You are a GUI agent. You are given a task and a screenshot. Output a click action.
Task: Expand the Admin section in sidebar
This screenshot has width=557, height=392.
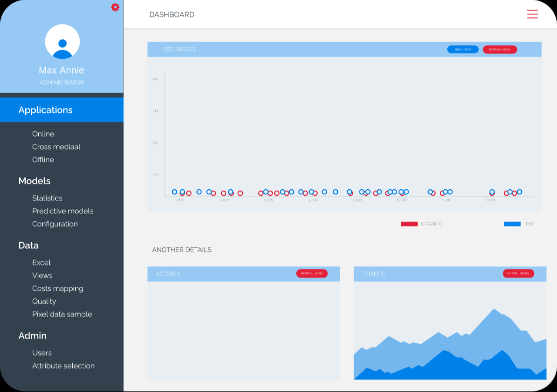tap(33, 335)
